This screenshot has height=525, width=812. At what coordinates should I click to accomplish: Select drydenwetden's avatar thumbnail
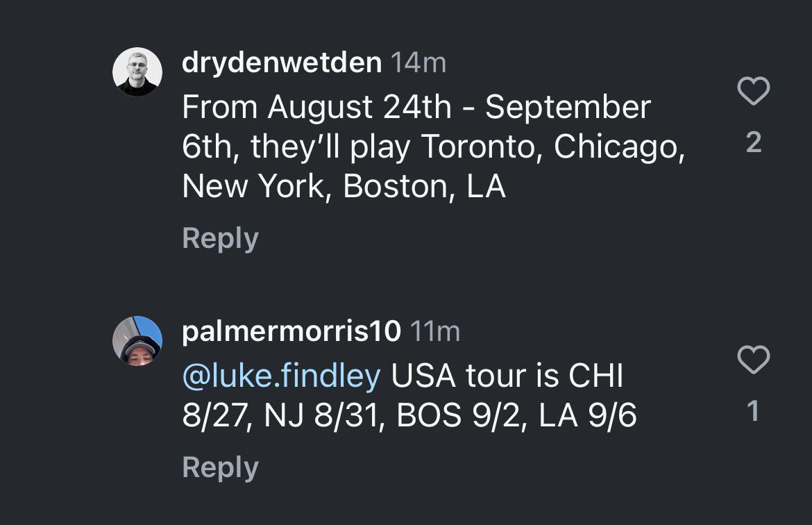(x=137, y=68)
